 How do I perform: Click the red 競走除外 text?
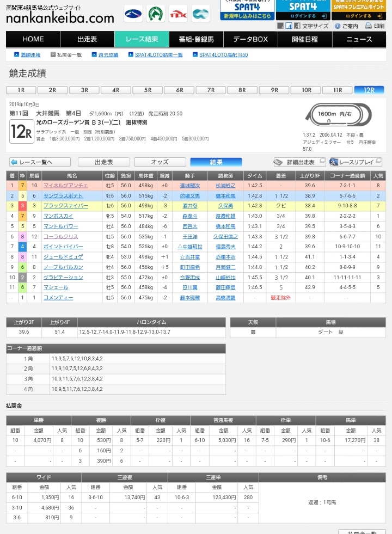click(x=280, y=298)
